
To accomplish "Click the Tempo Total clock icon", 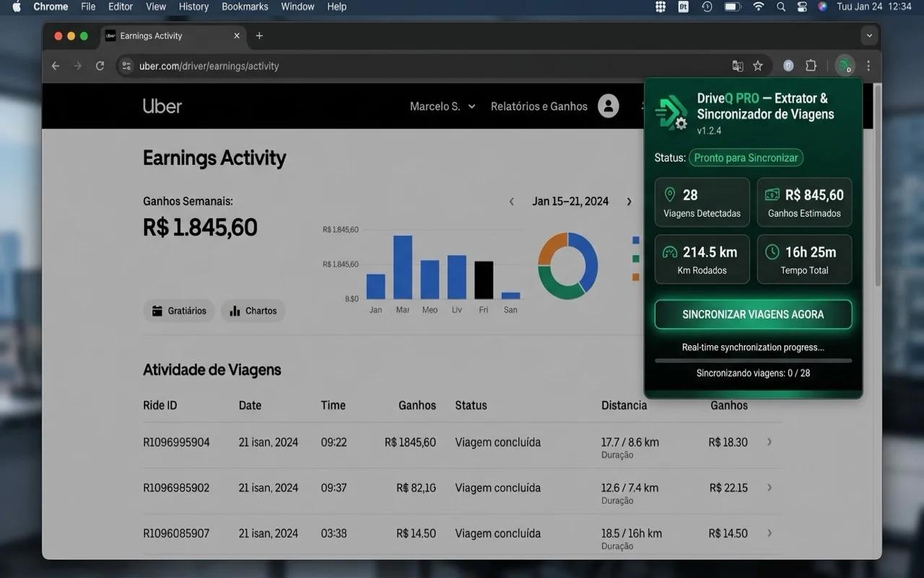I will coord(772,251).
